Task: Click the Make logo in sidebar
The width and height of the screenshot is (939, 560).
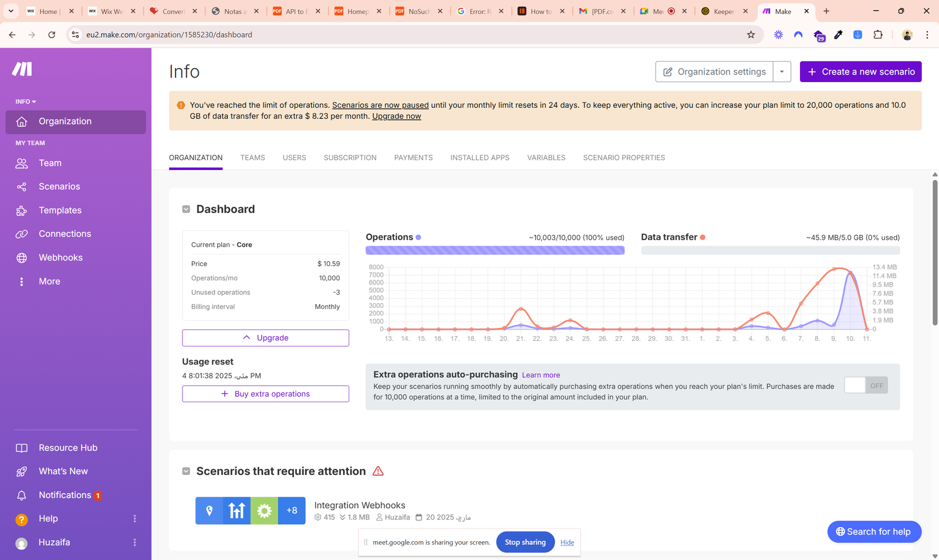Action: pyautogui.click(x=22, y=69)
